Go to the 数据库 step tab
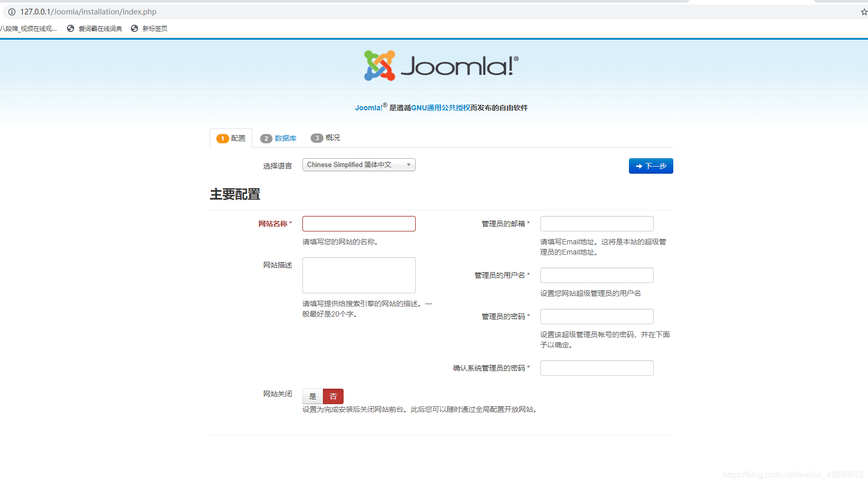The image size is (868, 484). (x=279, y=138)
